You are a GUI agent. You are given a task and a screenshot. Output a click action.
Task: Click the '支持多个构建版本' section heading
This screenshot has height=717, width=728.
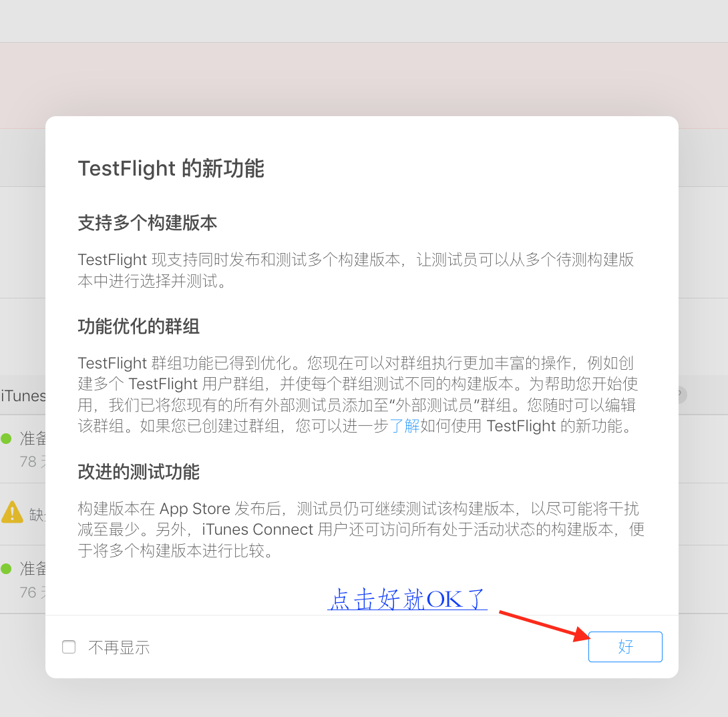tap(148, 223)
